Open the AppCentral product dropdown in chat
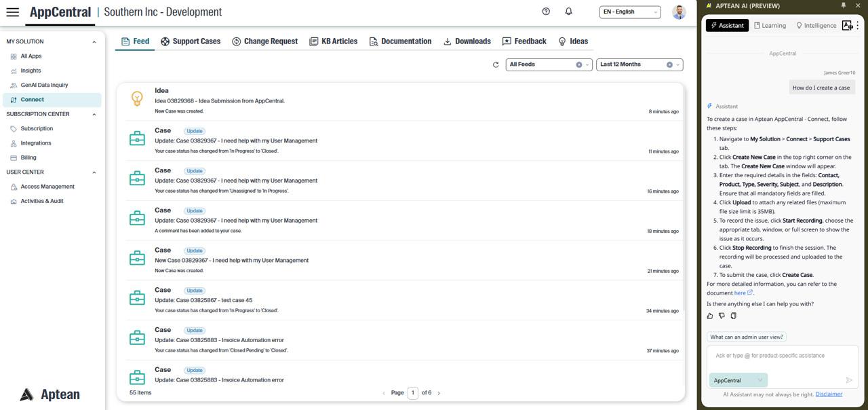The image size is (868, 410). 738,380
